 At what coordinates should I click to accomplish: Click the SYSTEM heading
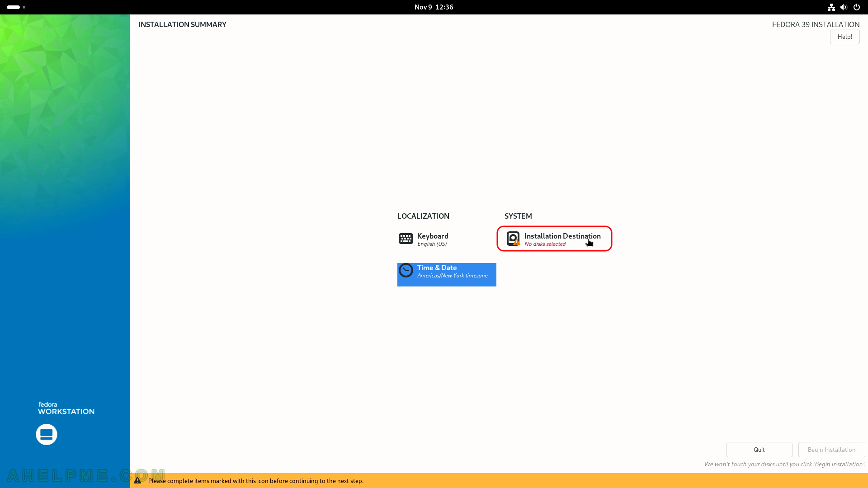pyautogui.click(x=518, y=216)
